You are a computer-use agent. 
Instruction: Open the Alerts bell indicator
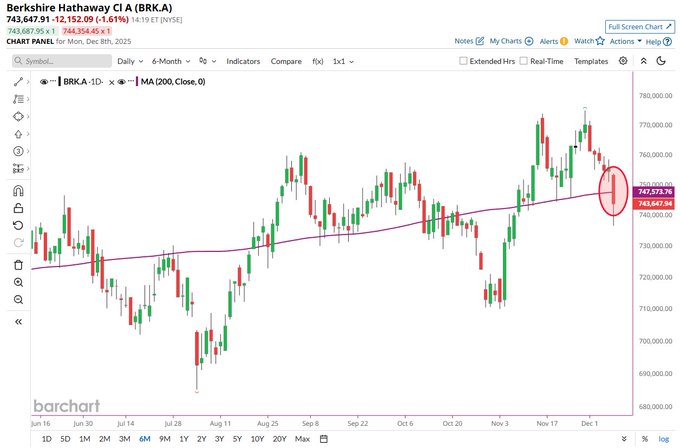pos(564,41)
